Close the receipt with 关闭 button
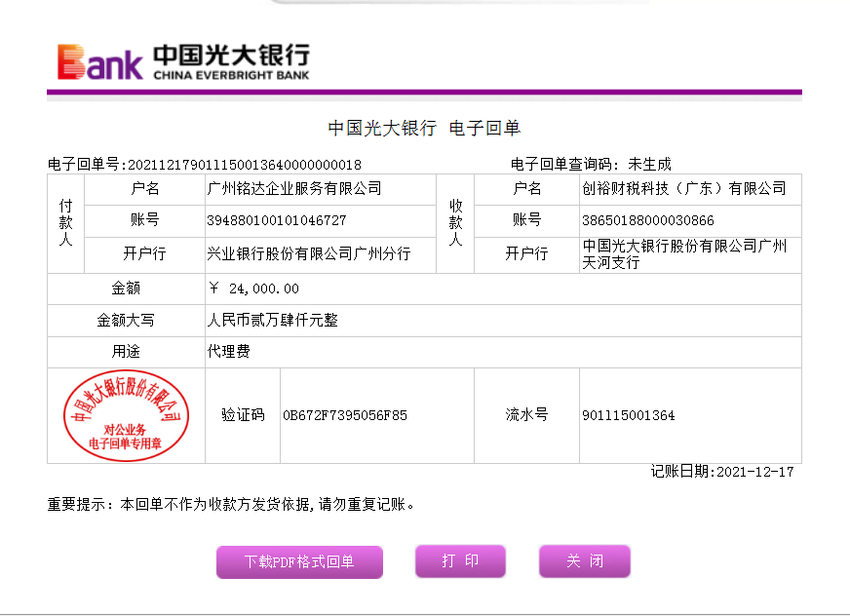The width and height of the screenshot is (850, 616). (x=585, y=560)
